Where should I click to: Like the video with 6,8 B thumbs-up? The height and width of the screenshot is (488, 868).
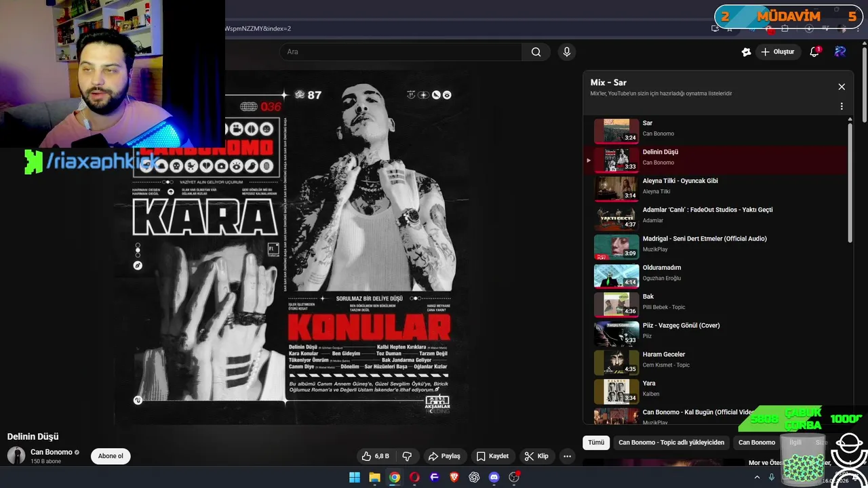[x=374, y=456]
